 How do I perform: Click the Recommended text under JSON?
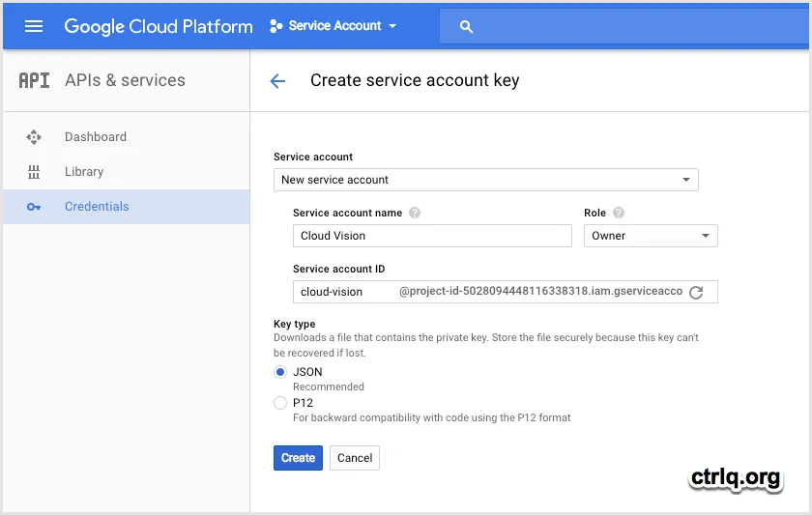pyautogui.click(x=329, y=386)
